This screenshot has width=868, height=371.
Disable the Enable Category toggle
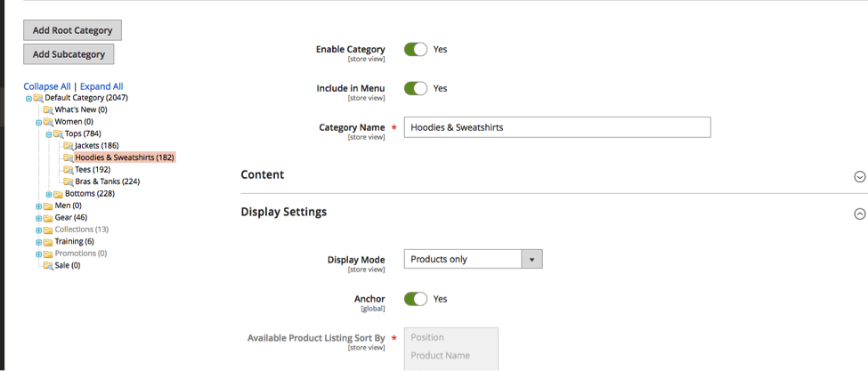[x=416, y=50]
